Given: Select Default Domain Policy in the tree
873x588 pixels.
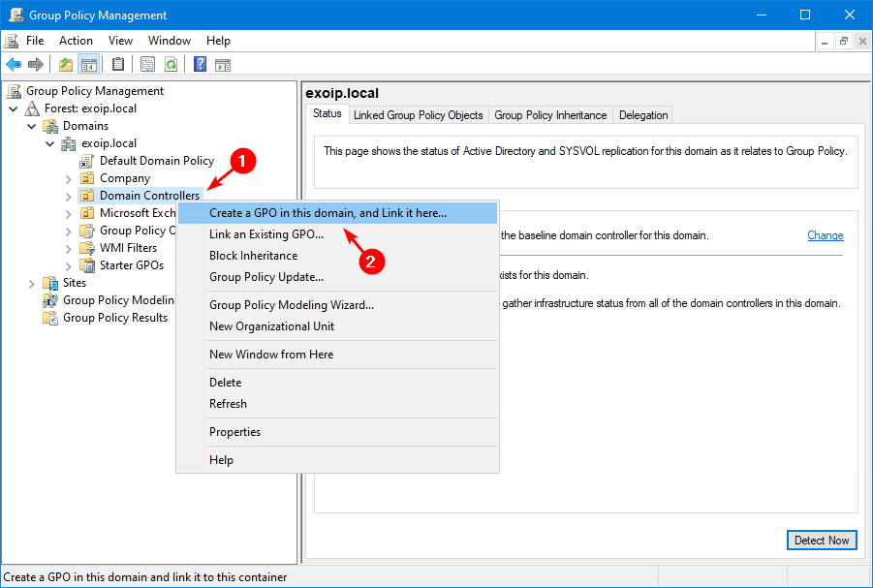Looking at the screenshot, I should (156, 161).
